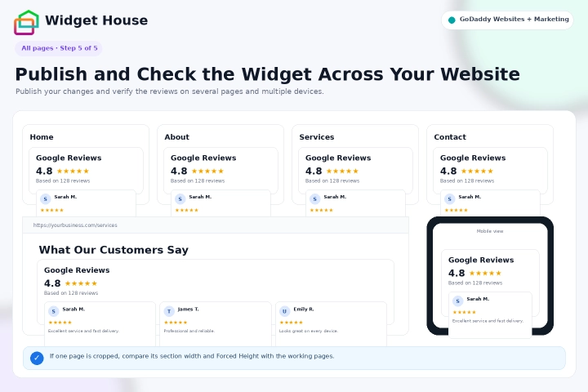Select the Services page heading

coord(317,137)
